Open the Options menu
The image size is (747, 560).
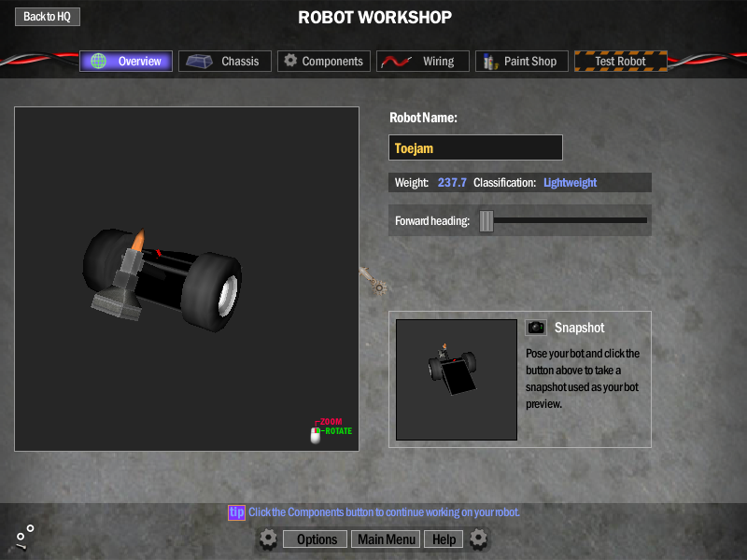tap(317, 539)
